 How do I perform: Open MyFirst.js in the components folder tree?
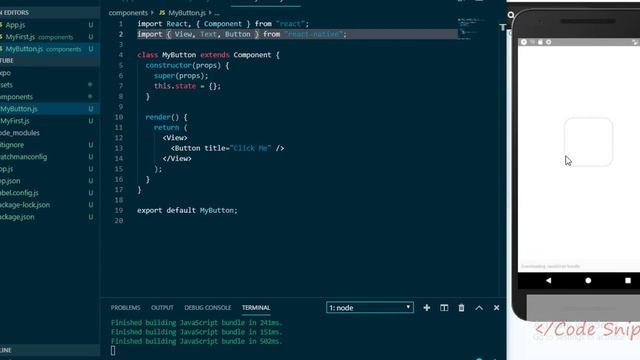coord(15,121)
